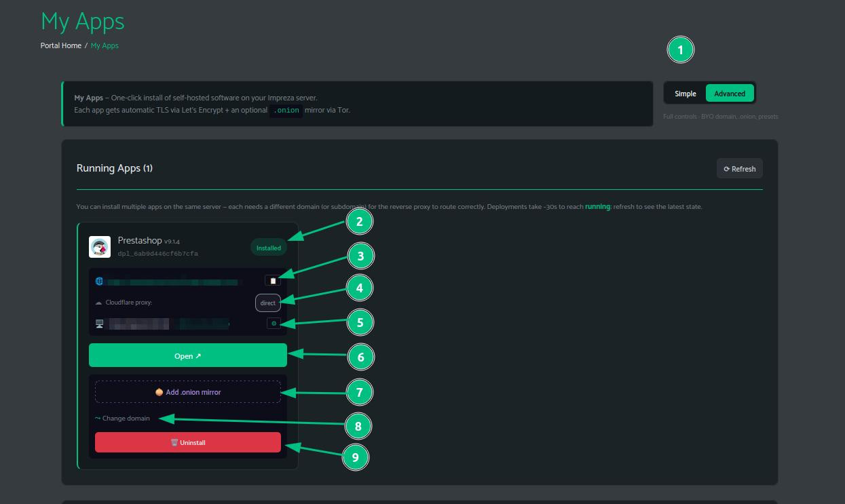Click the Prestashop app logo

pos(100,247)
